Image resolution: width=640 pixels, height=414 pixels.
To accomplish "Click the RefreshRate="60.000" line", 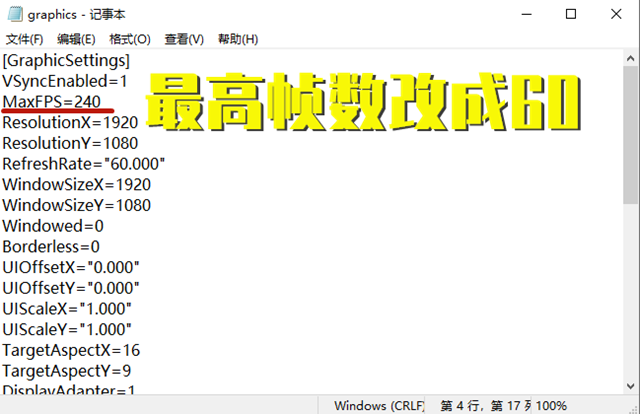I will coord(84,164).
